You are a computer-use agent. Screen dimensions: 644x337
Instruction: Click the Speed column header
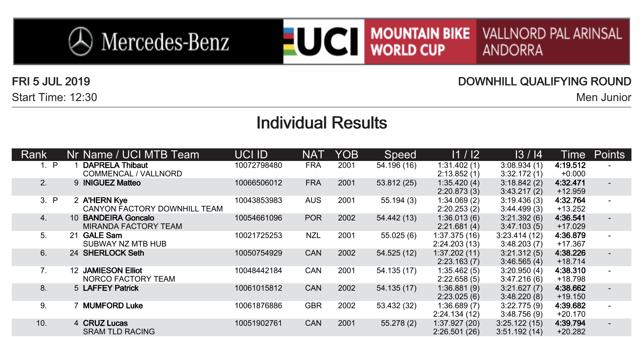(400, 155)
